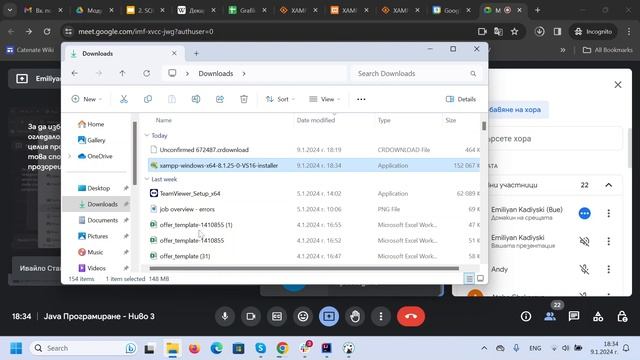Open the Sort dropdown in Explorer
Viewport: 640px width, 360px height.
(x=280, y=99)
